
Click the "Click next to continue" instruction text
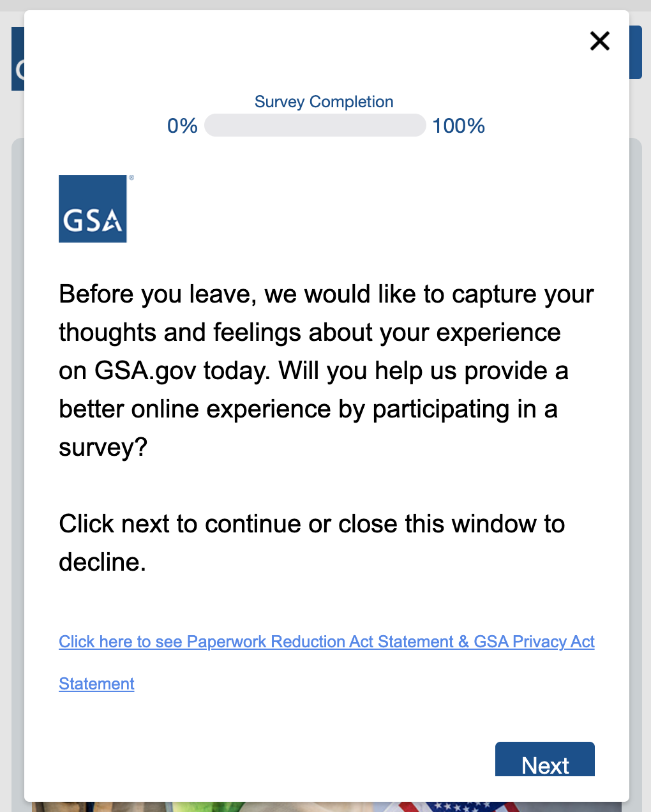click(311, 524)
